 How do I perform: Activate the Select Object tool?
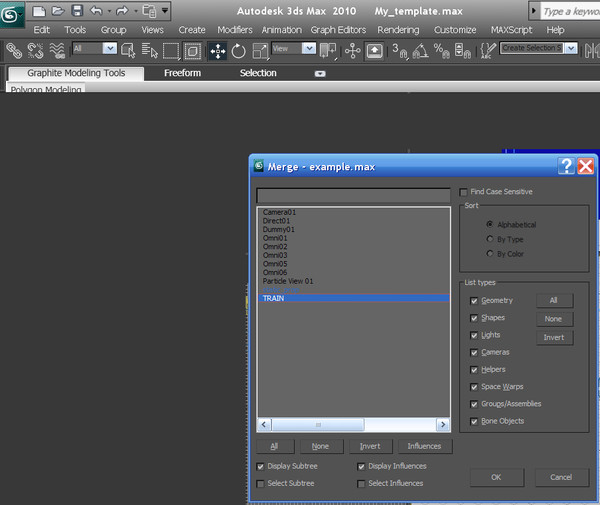pyautogui.click(x=128, y=51)
